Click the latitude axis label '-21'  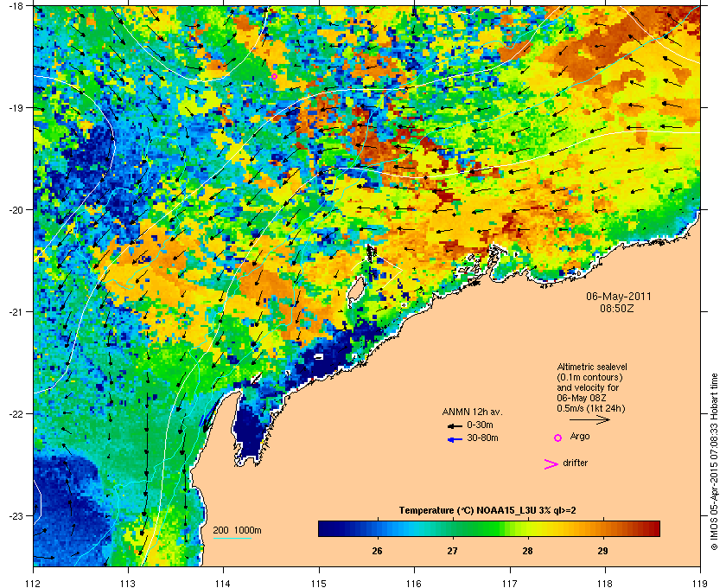pos(15,312)
